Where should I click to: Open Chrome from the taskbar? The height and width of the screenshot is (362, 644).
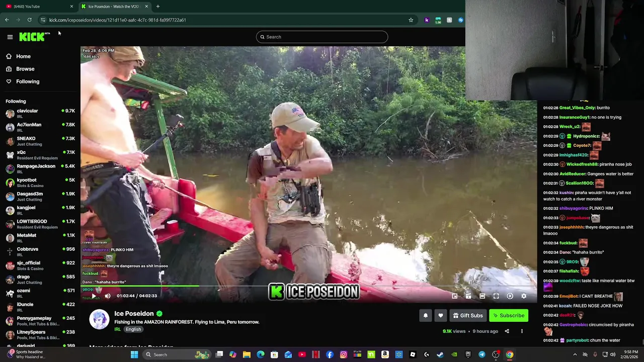pyautogui.click(x=510, y=354)
